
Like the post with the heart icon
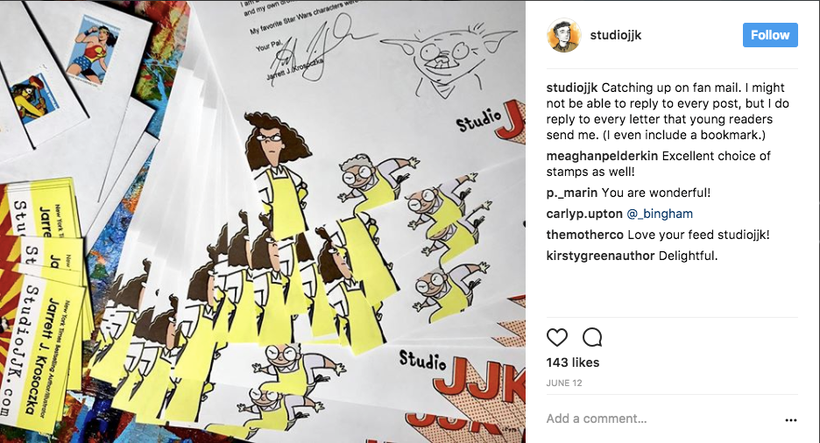[x=557, y=337]
